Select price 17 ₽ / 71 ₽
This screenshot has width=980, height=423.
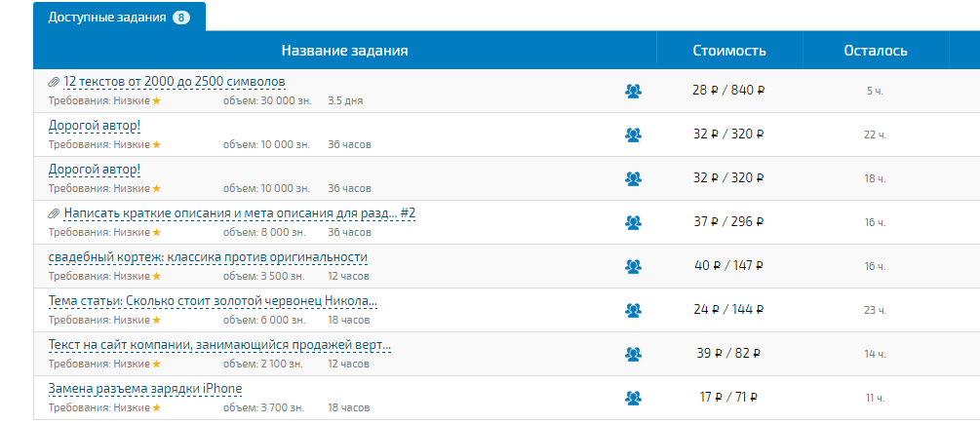(x=728, y=397)
